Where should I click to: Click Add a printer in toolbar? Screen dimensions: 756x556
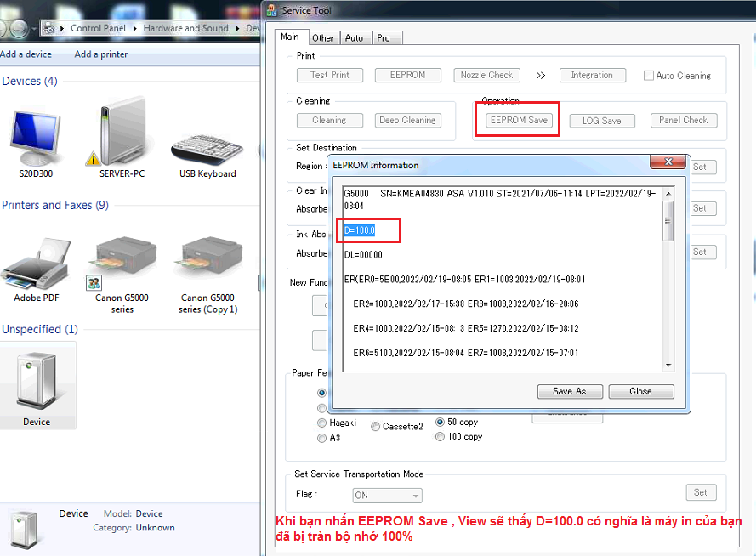100,54
